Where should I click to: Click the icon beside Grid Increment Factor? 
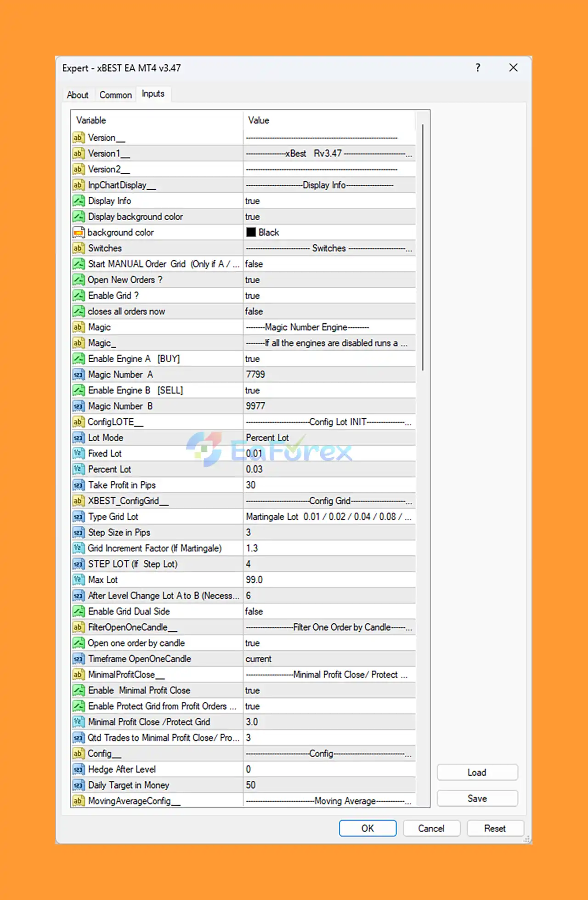(x=79, y=548)
